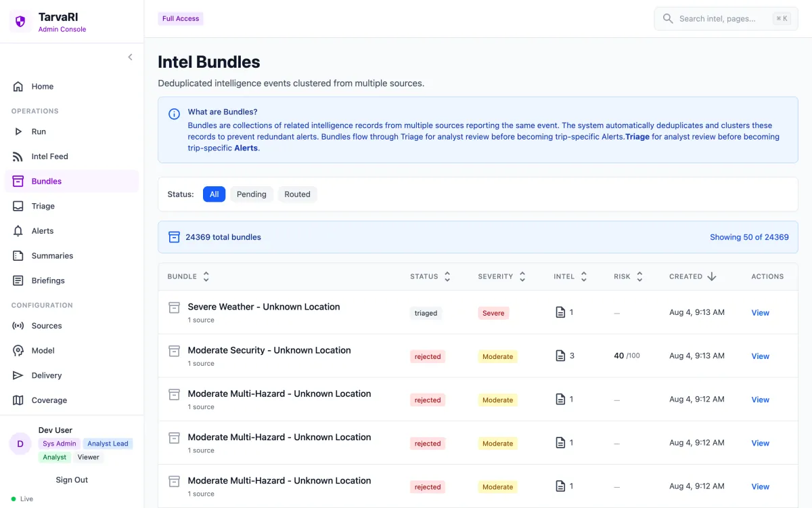This screenshot has height=508, width=812.
Task: Click the Analyst Lead role badge
Action: pos(108,444)
